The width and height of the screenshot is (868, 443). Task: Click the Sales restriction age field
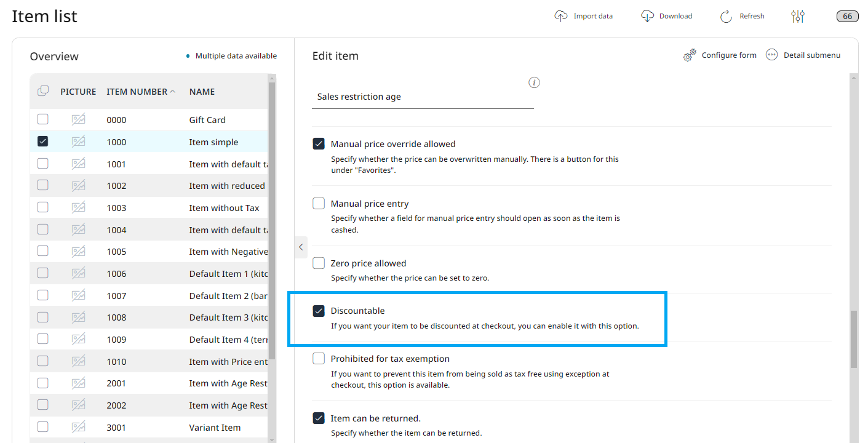click(423, 97)
